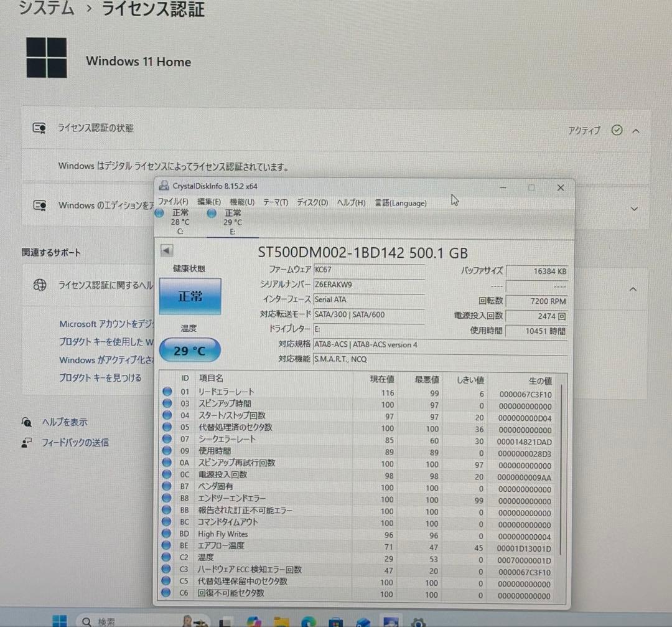Viewport: 672px width, 627px height.
Task: Select the ハードウェア ECC 検知エラー回数 row text
Action: pyautogui.click(x=250, y=570)
